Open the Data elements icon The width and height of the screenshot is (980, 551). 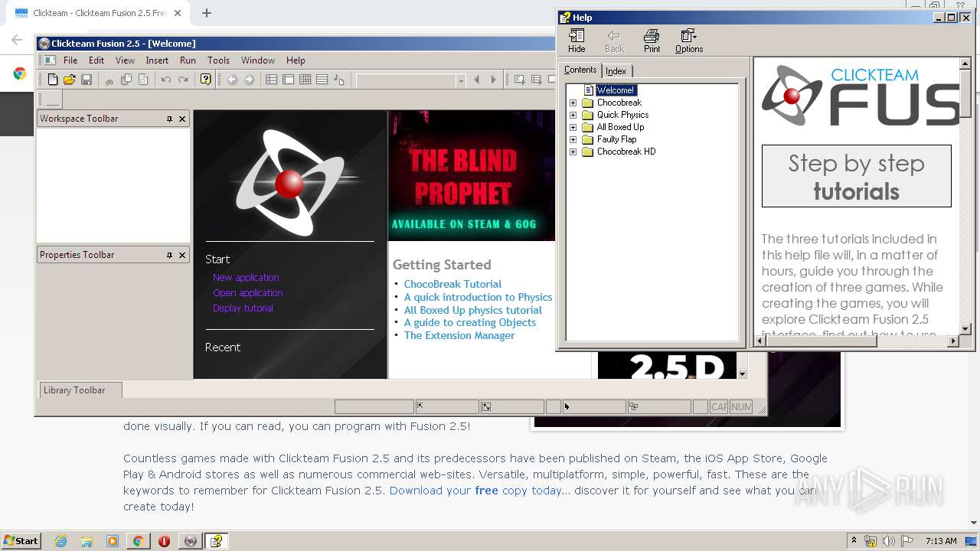pyautogui.click(x=339, y=80)
